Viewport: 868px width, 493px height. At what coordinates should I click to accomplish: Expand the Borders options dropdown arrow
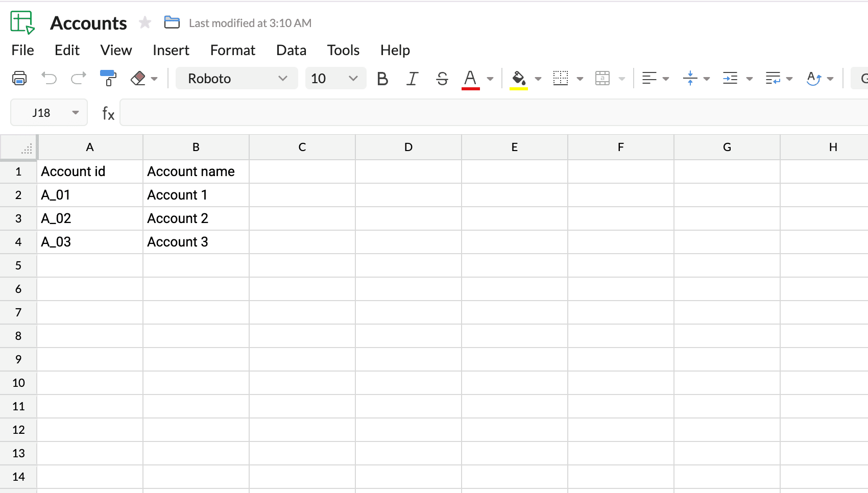(x=580, y=79)
